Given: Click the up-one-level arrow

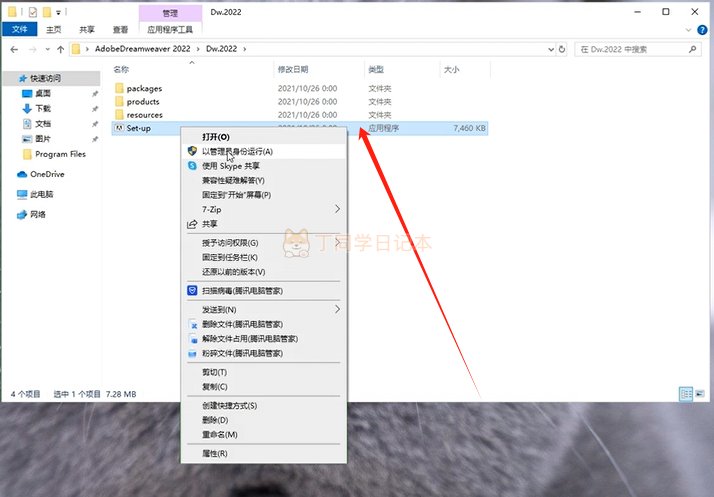Looking at the screenshot, I should 61,49.
